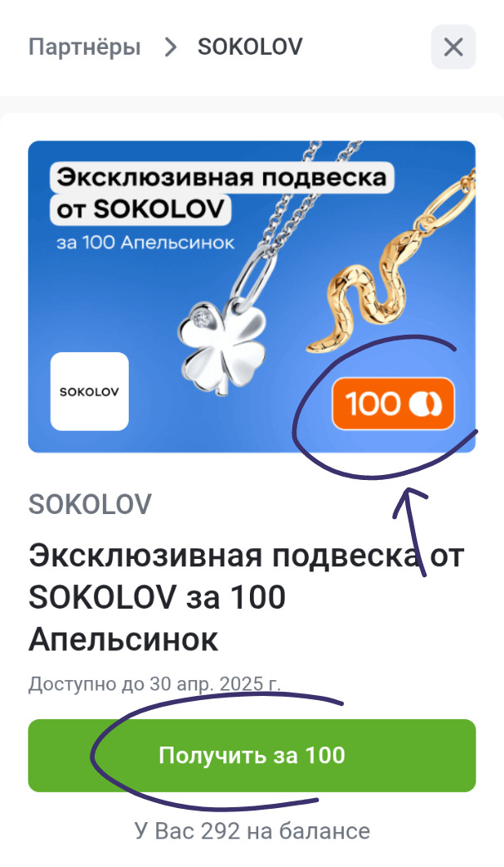Click the banner headline Эксклюзивная подвеска от SOKOLOV

coord(223,193)
